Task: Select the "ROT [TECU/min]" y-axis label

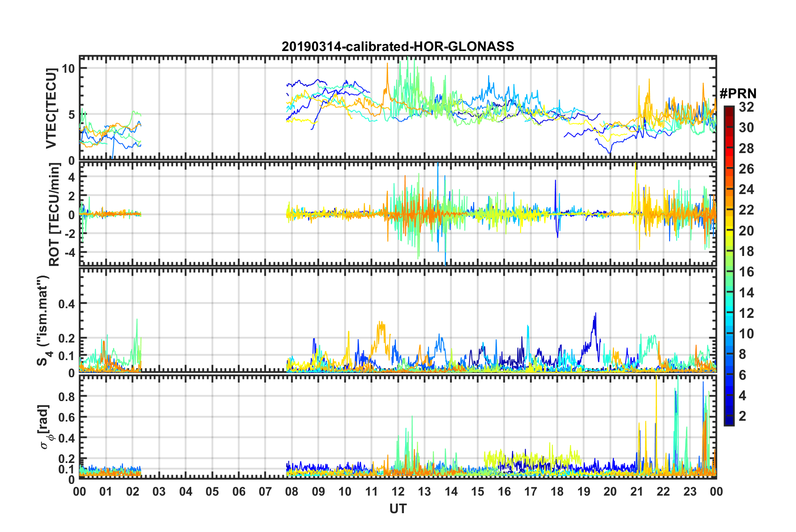Action: point(54,215)
